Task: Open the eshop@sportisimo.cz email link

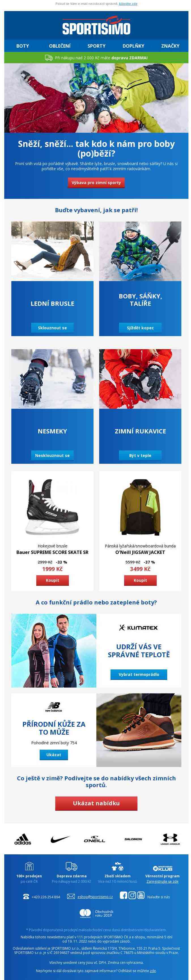Action: click(x=95, y=897)
